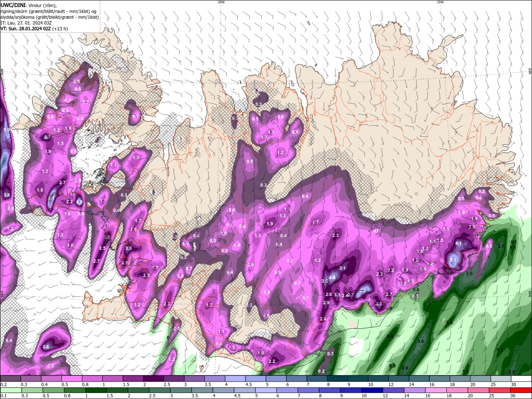This screenshot has height=399, width=532.
Task: Click the 5.1 precipitation value on the map
Action: pos(453,260)
